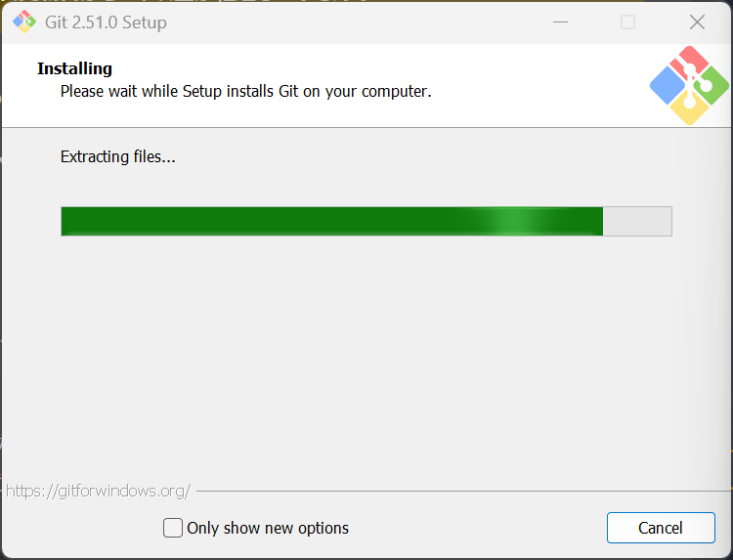
Task: Click the small Git icon in title bar
Action: (23, 22)
